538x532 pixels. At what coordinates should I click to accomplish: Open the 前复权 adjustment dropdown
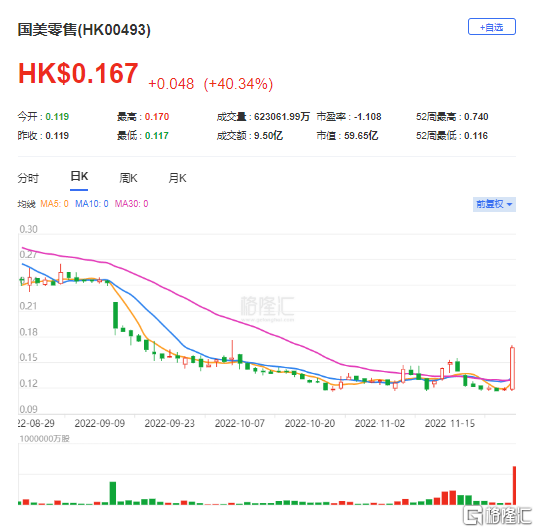[494, 204]
